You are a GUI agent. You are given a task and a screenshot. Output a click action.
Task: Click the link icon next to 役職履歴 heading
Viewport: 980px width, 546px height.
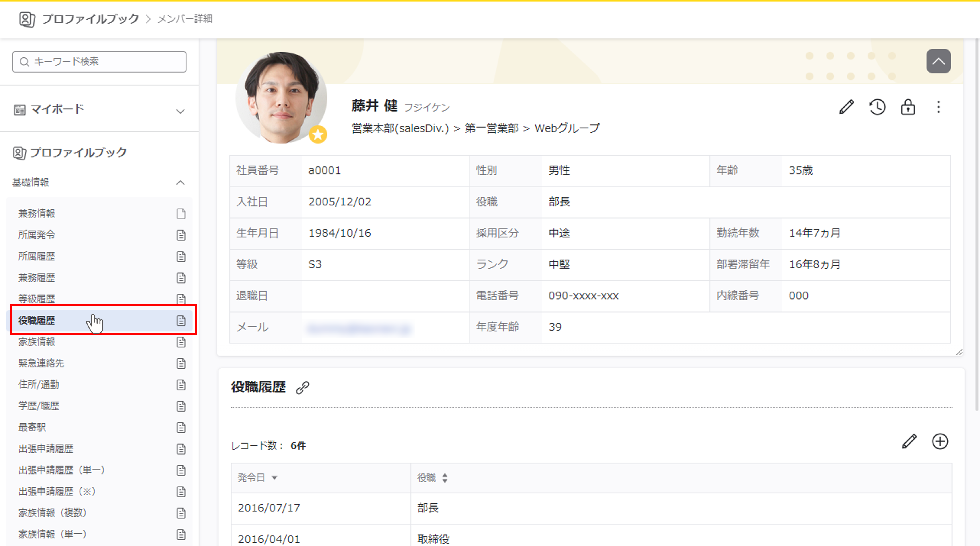tap(302, 388)
